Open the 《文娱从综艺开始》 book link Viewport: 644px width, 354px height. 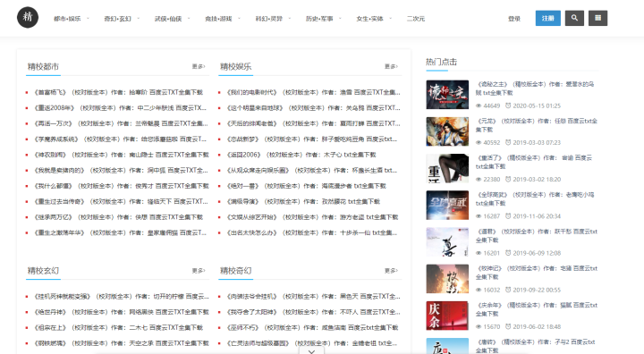tap(312, 217)
